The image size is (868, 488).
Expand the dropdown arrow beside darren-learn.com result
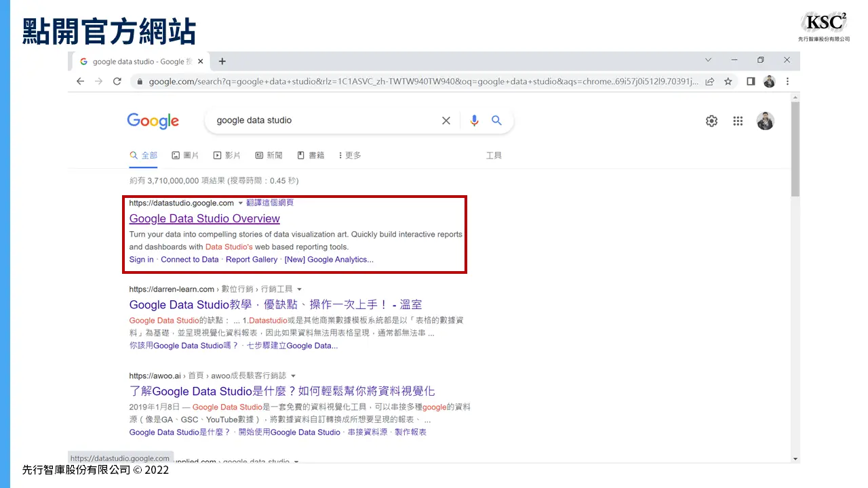pos(299,289)
